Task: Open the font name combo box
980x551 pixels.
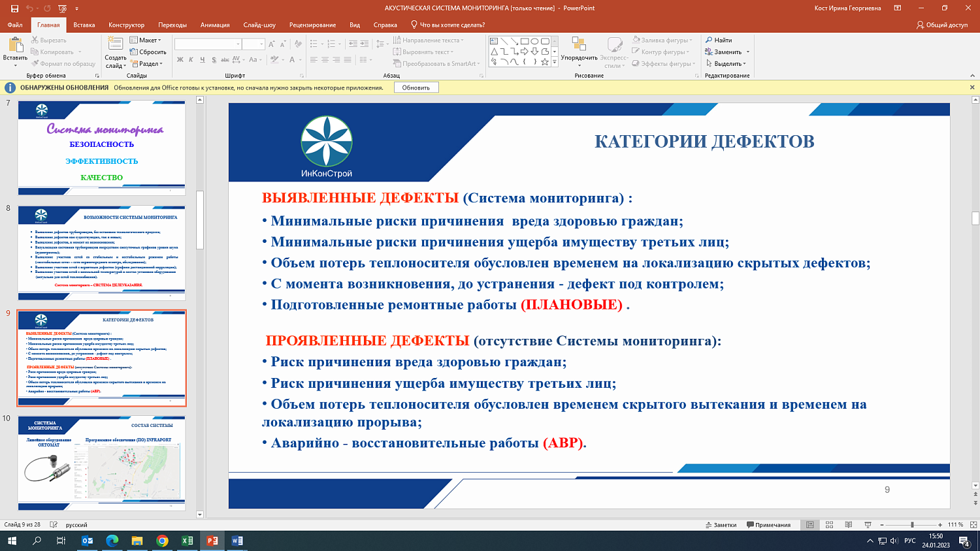Action: pos(208,44)
